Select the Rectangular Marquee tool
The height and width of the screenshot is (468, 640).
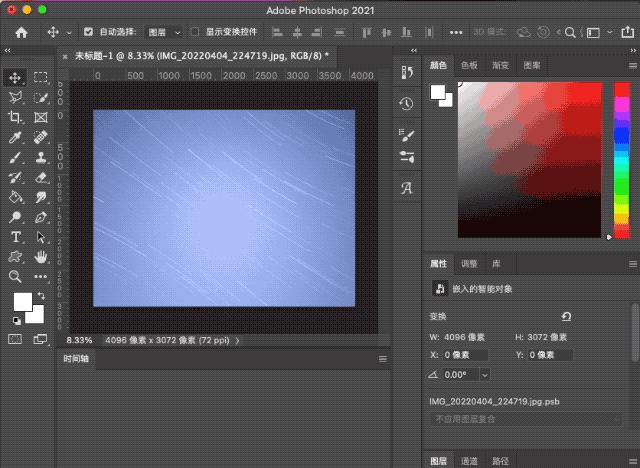[41, 77]
